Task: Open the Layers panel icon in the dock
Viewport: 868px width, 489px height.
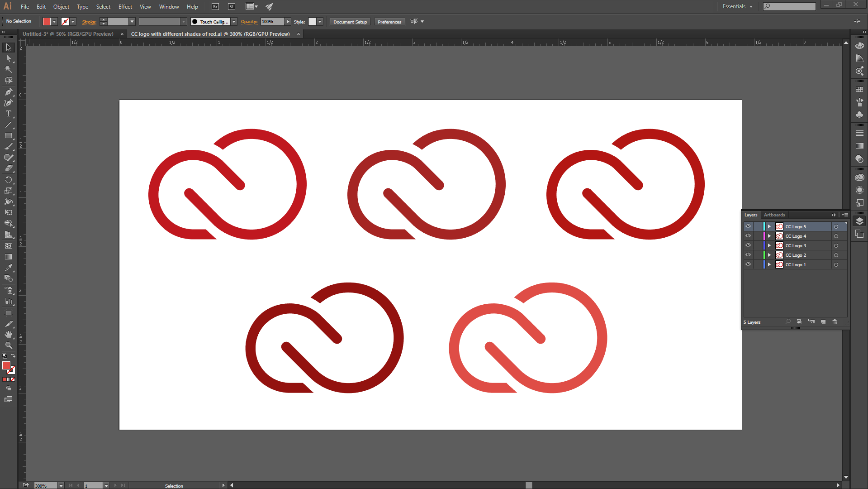Action: 859,221
